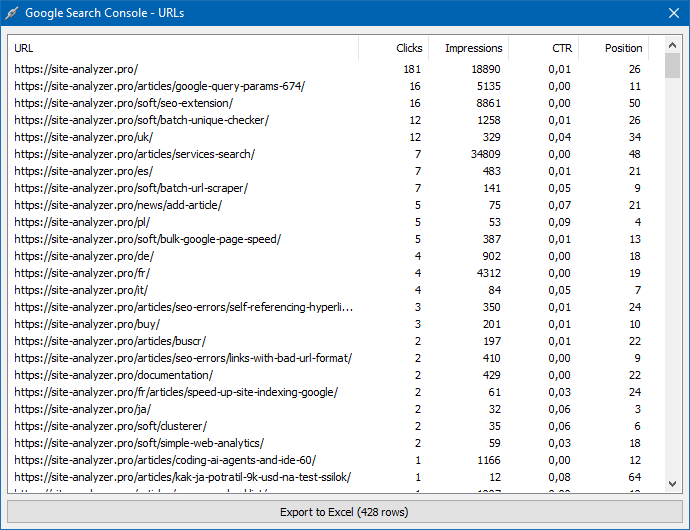
Task: Click the 1258 impressions value
Action: (x=489, y=120)
